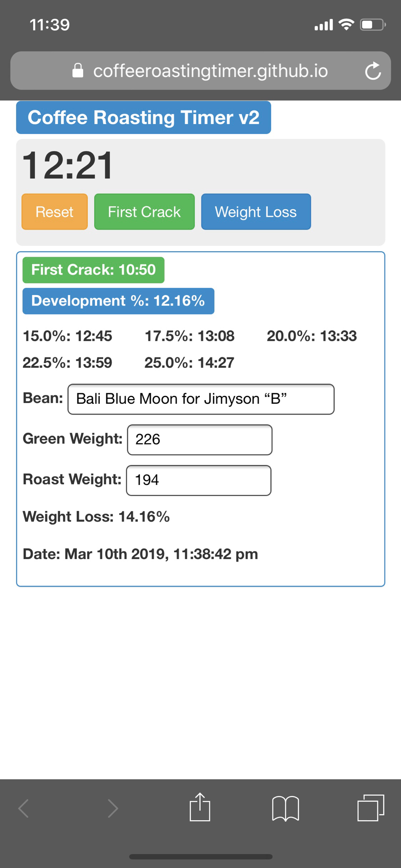Edit the Bean name text field

click(201, 399)
